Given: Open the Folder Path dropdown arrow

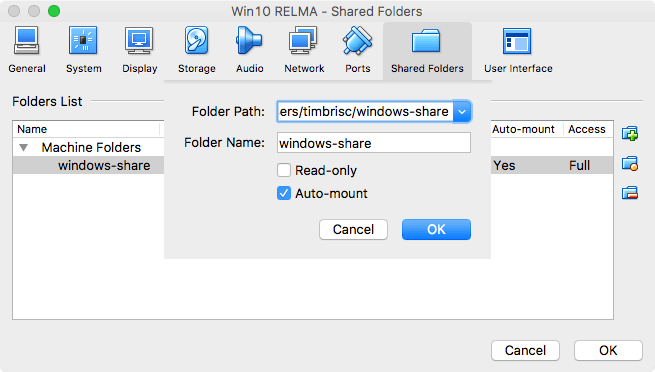Looking at the screenshot, I should tap(462, 111).
